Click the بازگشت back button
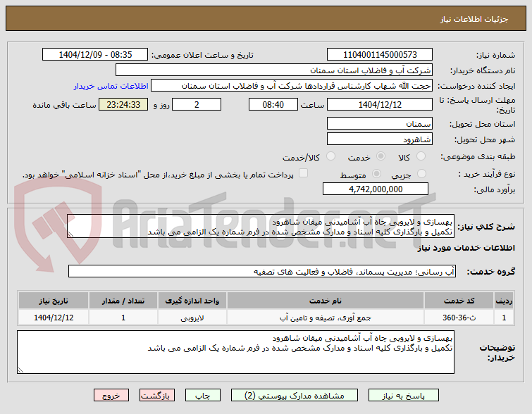The width and height of the screenshot is (532, 414). (x=156, y=396)
